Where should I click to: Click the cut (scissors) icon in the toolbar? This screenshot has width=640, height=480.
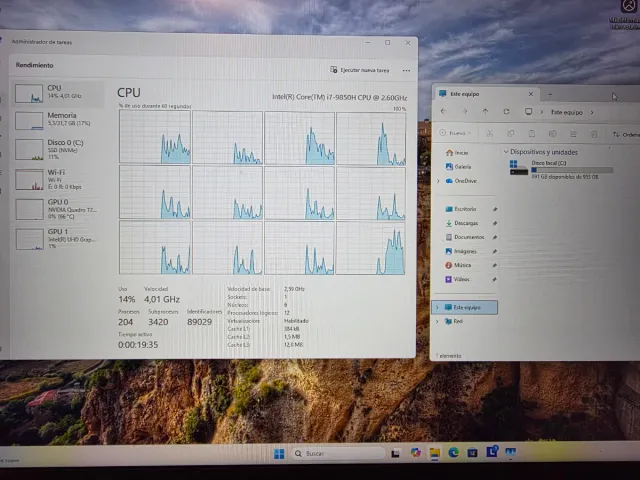[489, 133]
